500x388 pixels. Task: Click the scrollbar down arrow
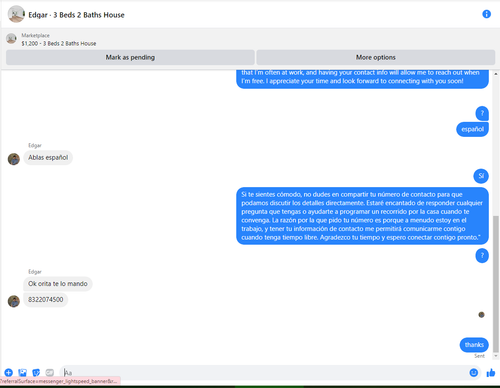click(x=496, y=356)
